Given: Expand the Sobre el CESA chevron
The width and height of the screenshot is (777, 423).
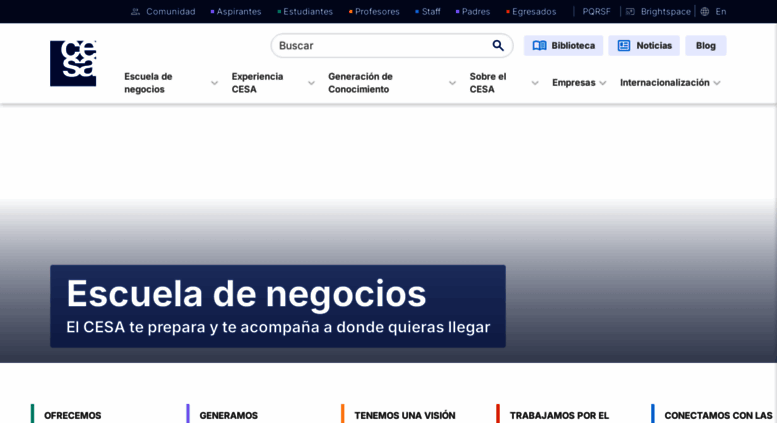Looking at the screenshot, I should [535, 83].
